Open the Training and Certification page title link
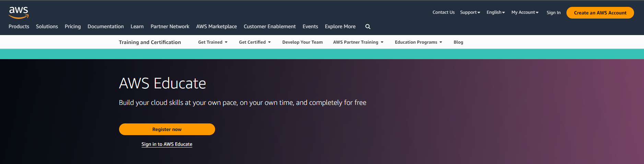The width and height of the screenshot is (644, 164). point(150,42)
